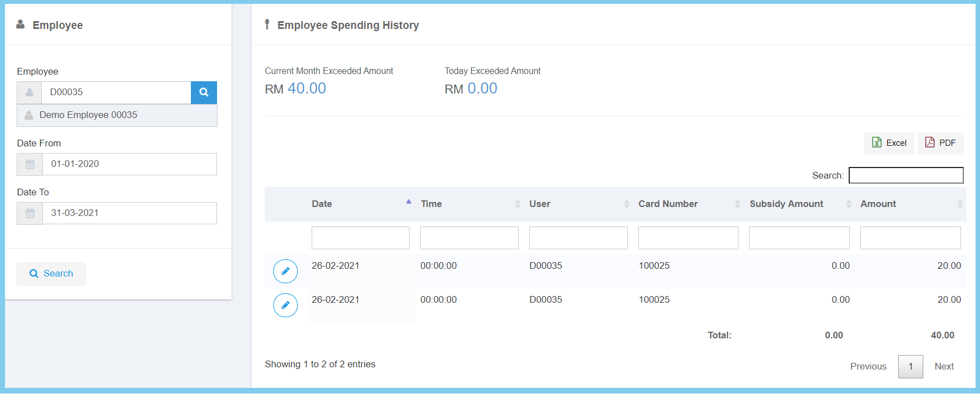980x394 pixels.
Task: Select page 1 in pagination
Action: point(910,367)
